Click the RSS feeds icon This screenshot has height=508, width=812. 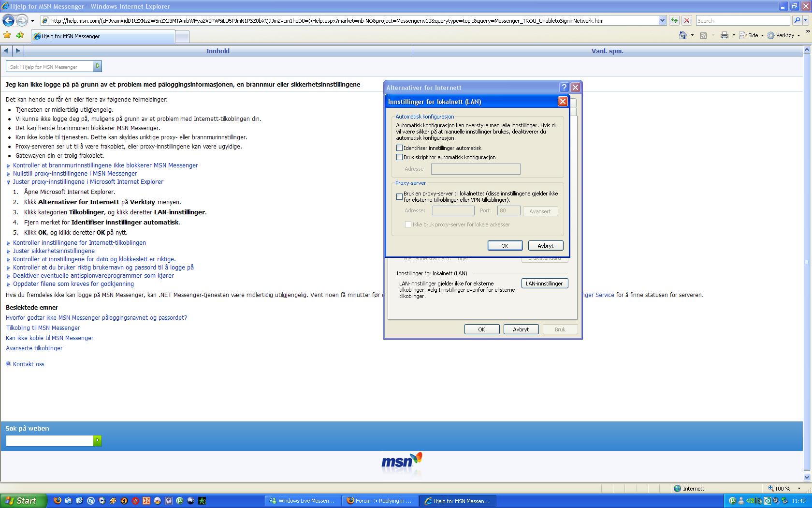click(703, 35)
